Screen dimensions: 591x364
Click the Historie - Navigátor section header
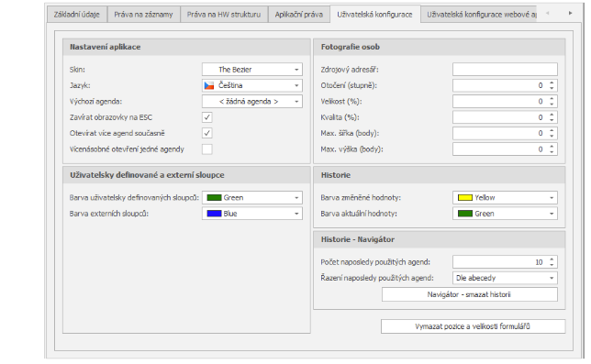439,239
